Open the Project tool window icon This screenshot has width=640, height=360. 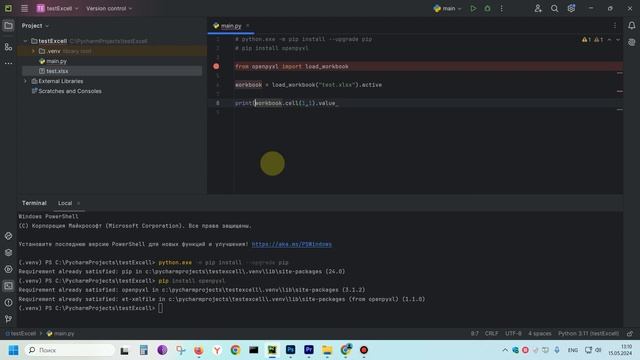coord(8,26)
